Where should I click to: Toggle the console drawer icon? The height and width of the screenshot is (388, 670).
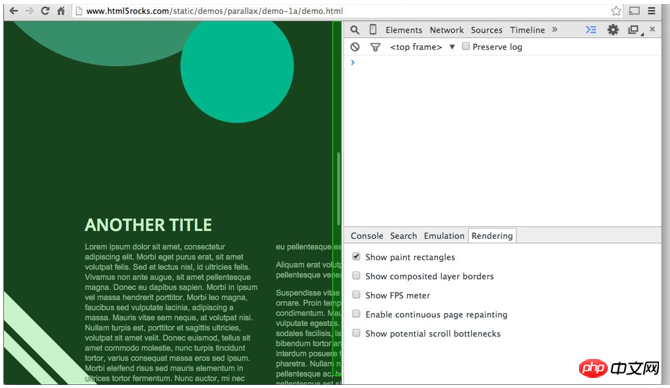coord(591,29)
